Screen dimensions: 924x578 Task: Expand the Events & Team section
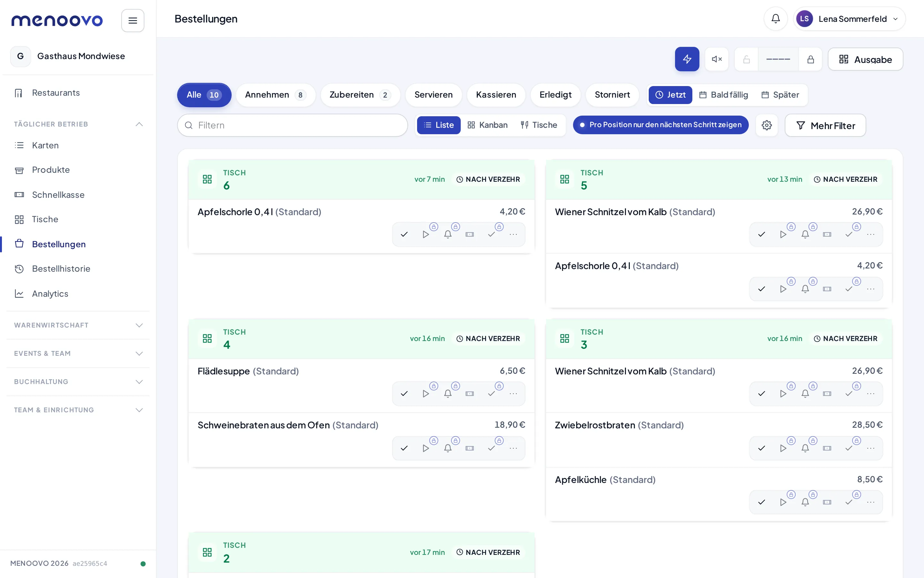[x=78, y=354]
